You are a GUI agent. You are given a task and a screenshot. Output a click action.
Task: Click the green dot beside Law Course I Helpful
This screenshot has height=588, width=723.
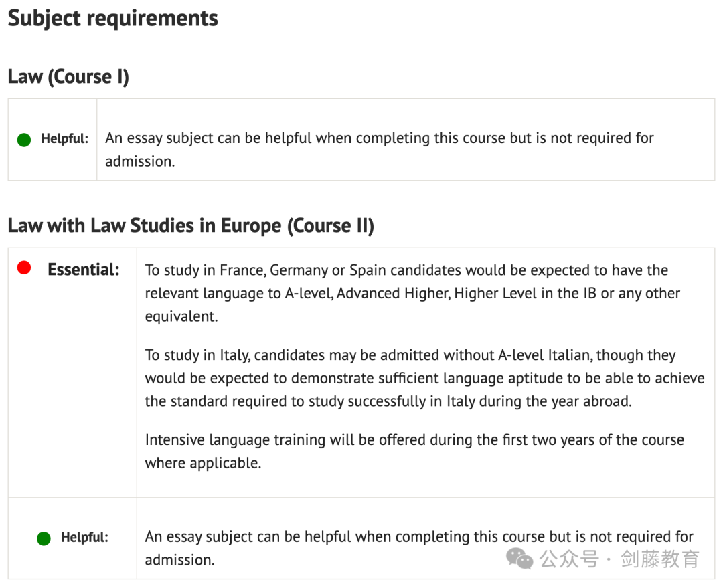point(24,140)
